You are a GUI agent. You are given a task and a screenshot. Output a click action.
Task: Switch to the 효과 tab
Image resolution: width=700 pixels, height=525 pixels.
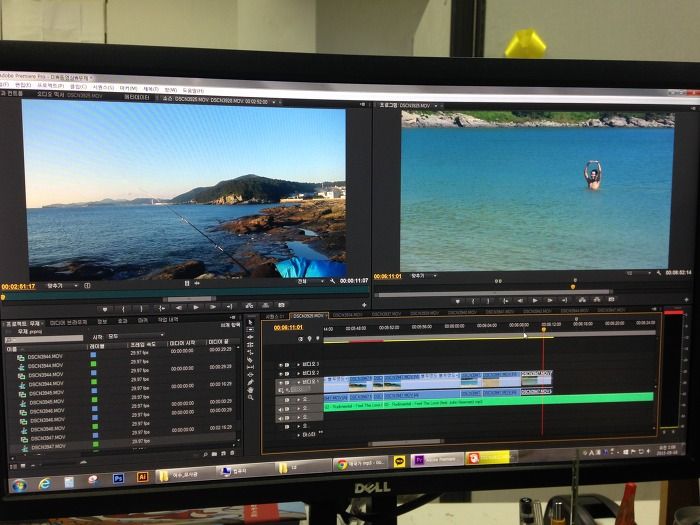[x=122, y=321]
